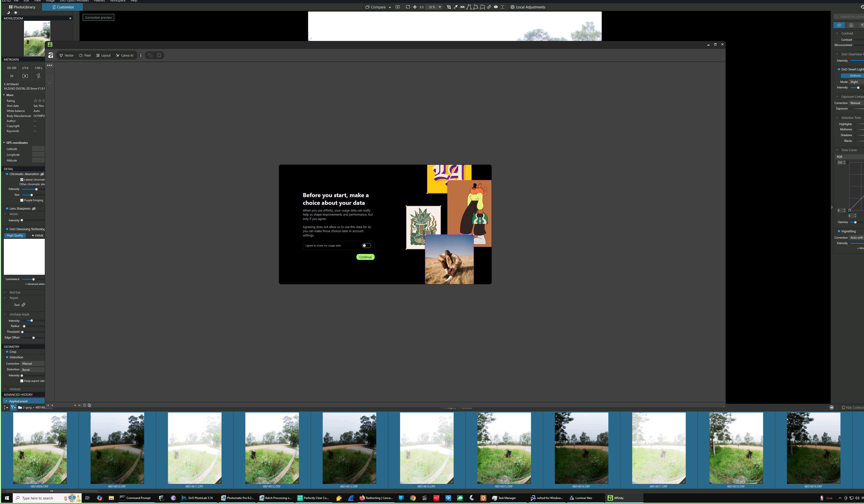Pick the white balance eyedropper tool
The image size is (864, 504).
click(x=456, y=7)
